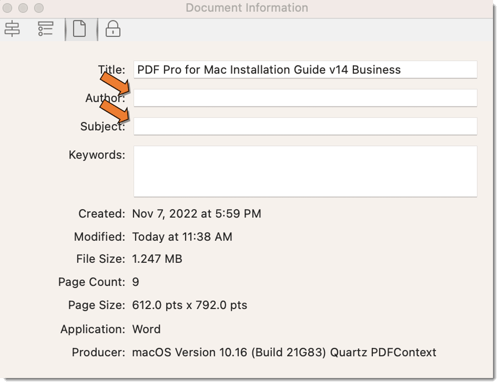Click the 'Created:' label
This screenshot has width=500, height=385.
[102, 214]
